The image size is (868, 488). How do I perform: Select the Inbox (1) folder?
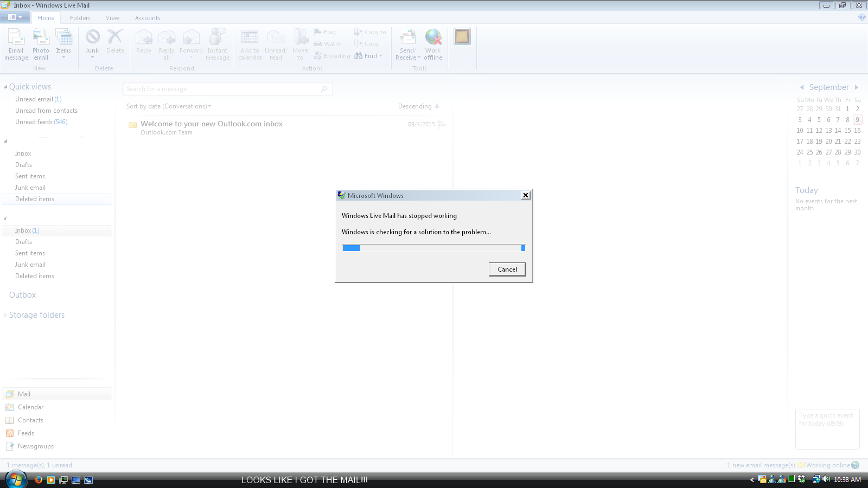(x=57, y=230)
